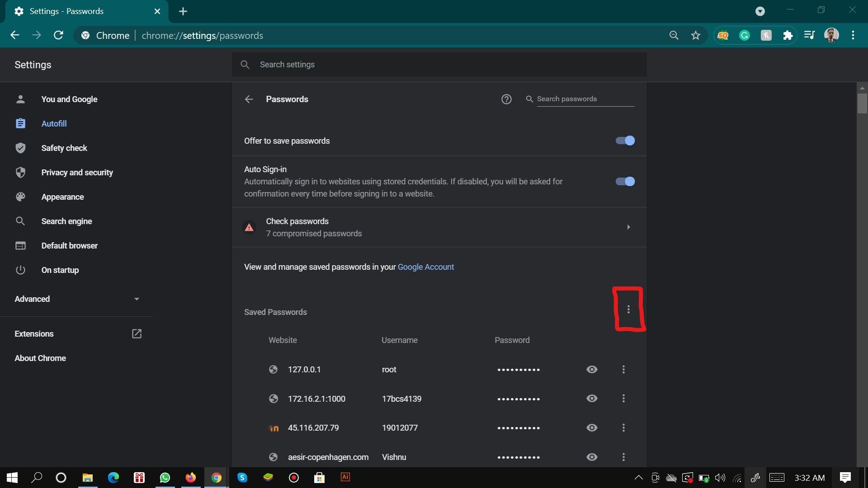The height and width of the screenshot is (488, 868).
Task: Launch WhatsApp from the taskbar
Action: coord(165,478)
